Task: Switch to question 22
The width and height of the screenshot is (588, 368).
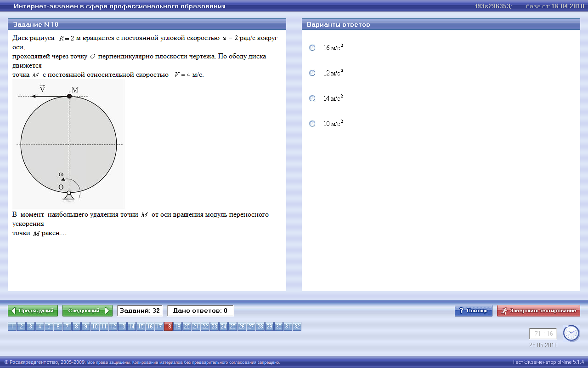Action: pos(205,327)
